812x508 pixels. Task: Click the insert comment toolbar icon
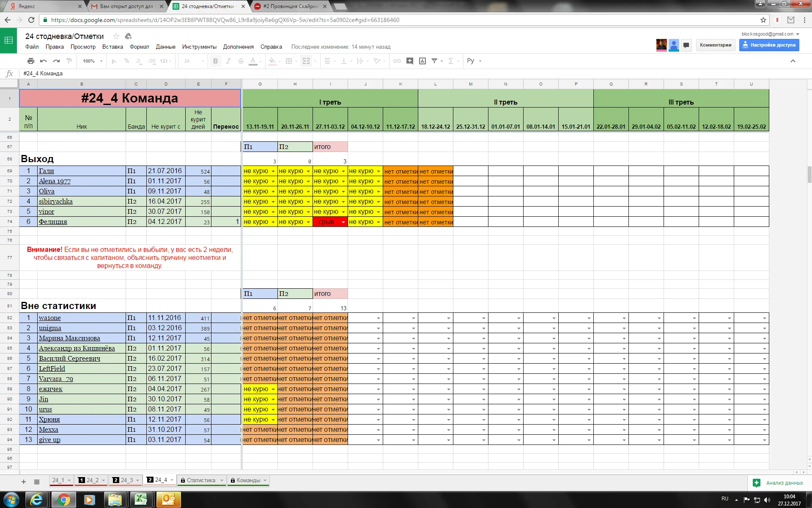pyautogui.click(x=409, y=61)
